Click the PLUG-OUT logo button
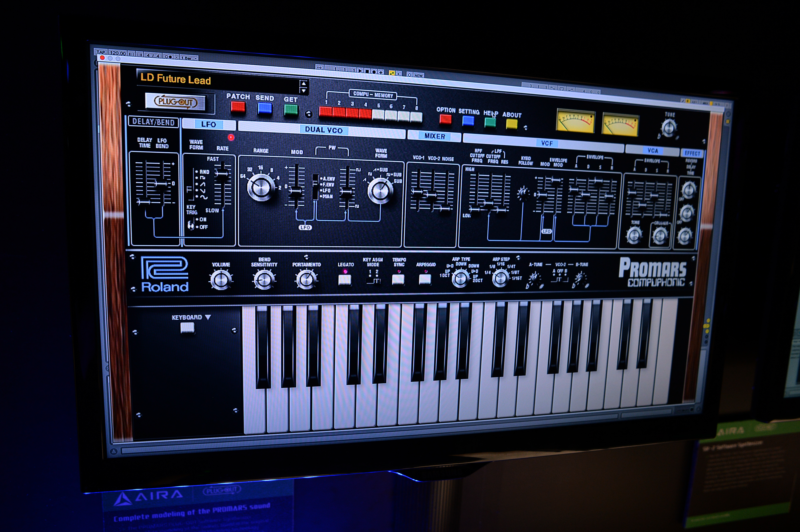This screenshot has height=532, width=800. [x=175, y=102]
